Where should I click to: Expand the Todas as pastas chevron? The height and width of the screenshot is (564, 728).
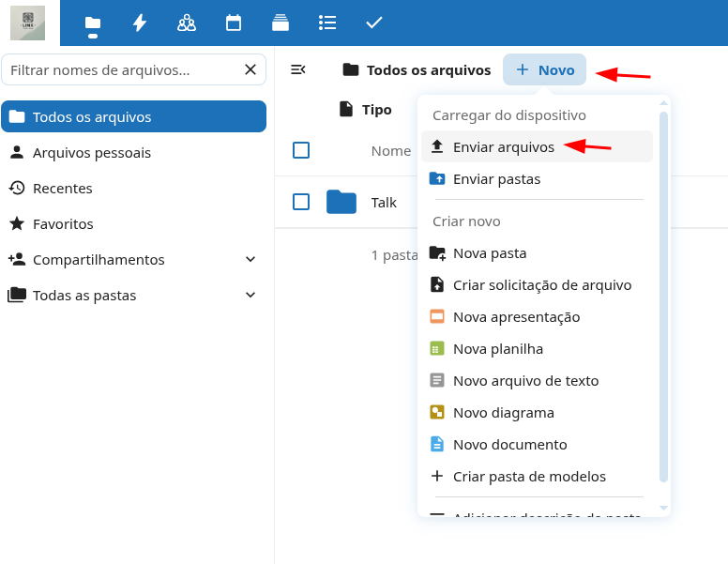click(x=250, y=295)
